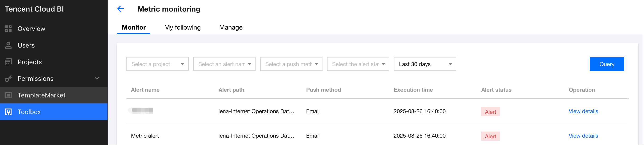Select the Monitor tab
Image resolution: width=644 pixels, height=145 pixels.
134,27
